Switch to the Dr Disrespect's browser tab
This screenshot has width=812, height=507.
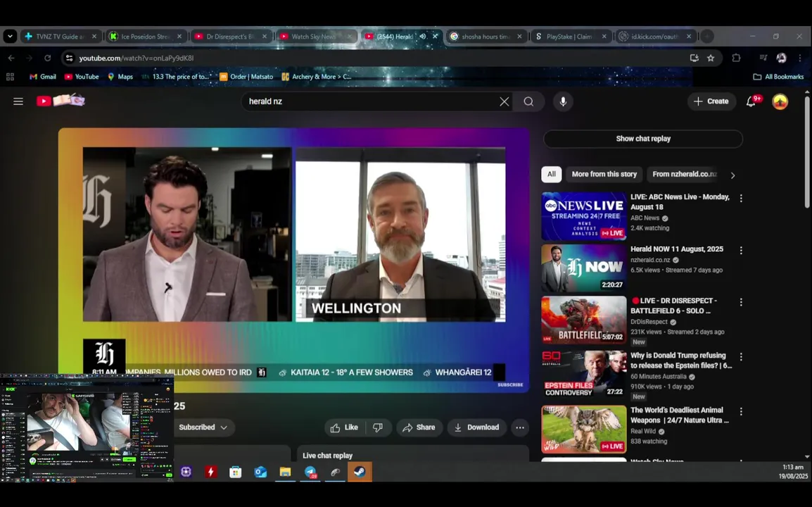point(229,37)
